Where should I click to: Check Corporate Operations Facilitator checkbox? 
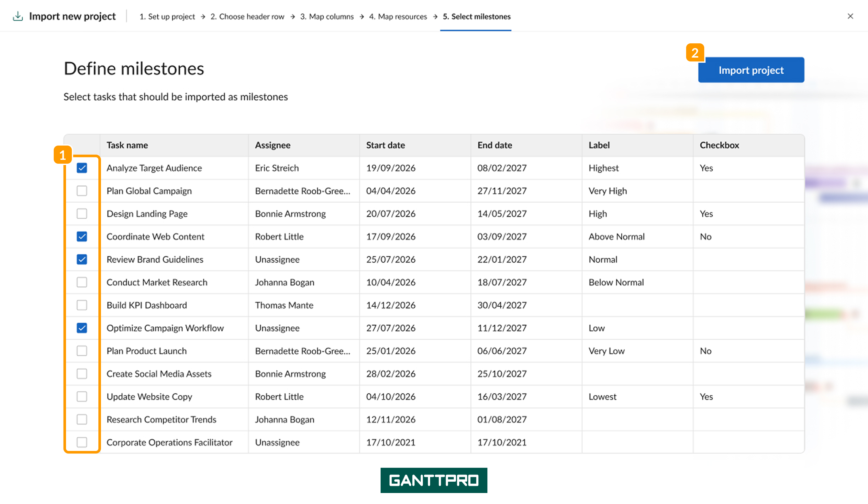82,442
